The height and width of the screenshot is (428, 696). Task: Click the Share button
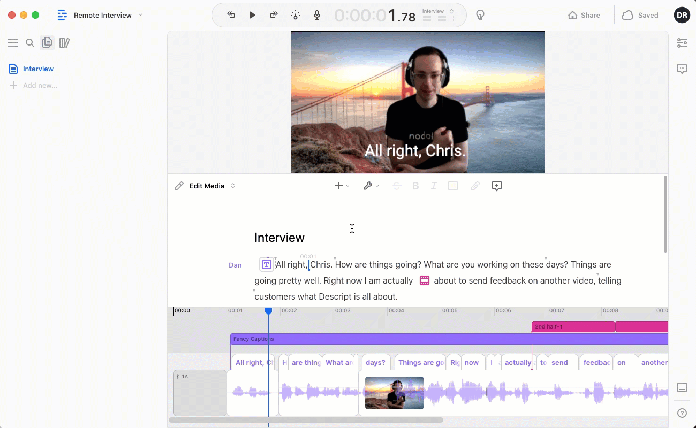click(584, 15)
